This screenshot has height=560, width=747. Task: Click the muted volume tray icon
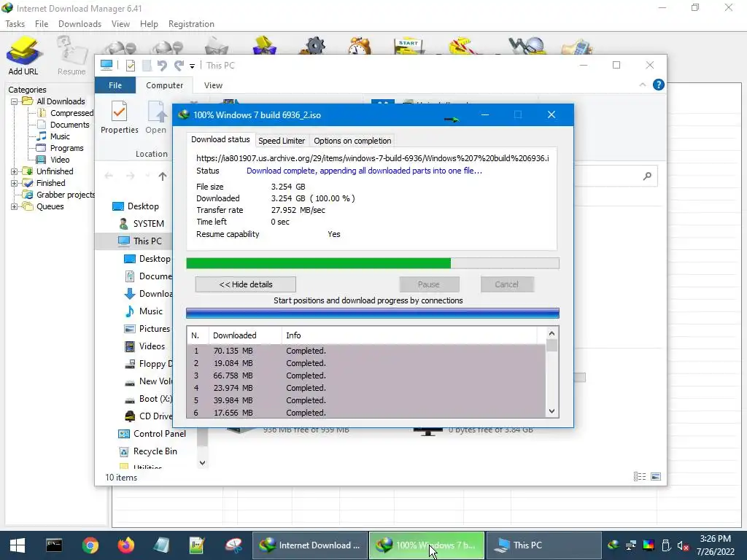click(x=683, y=545)
